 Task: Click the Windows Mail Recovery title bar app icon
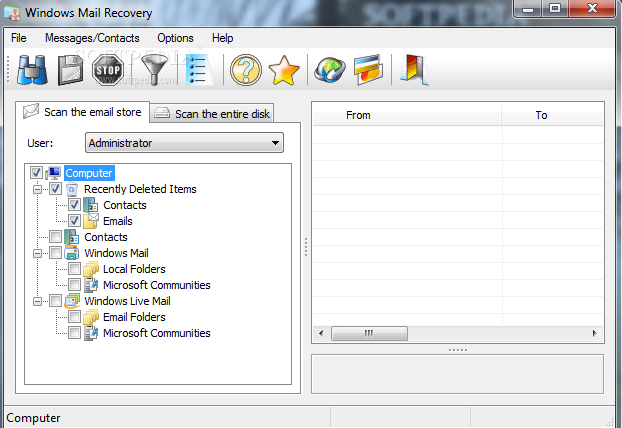tap(13, 13)
